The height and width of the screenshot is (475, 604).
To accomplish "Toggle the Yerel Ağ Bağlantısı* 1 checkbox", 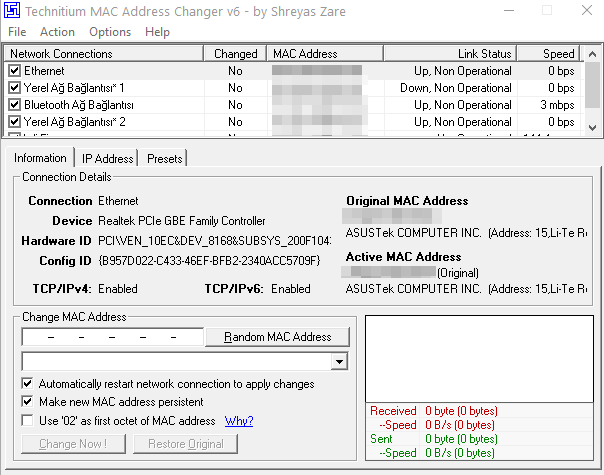I will 14,88.
